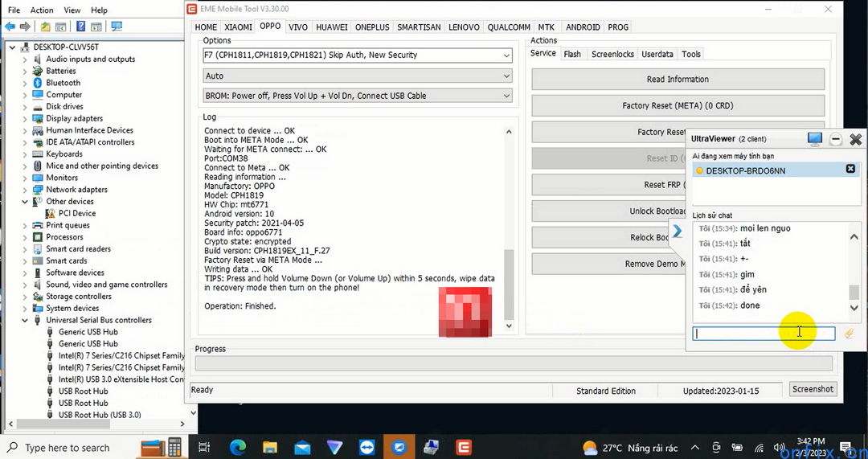Open the Flash actions tab
Screen dimensions: 868x459
click(x=572, y=55)
